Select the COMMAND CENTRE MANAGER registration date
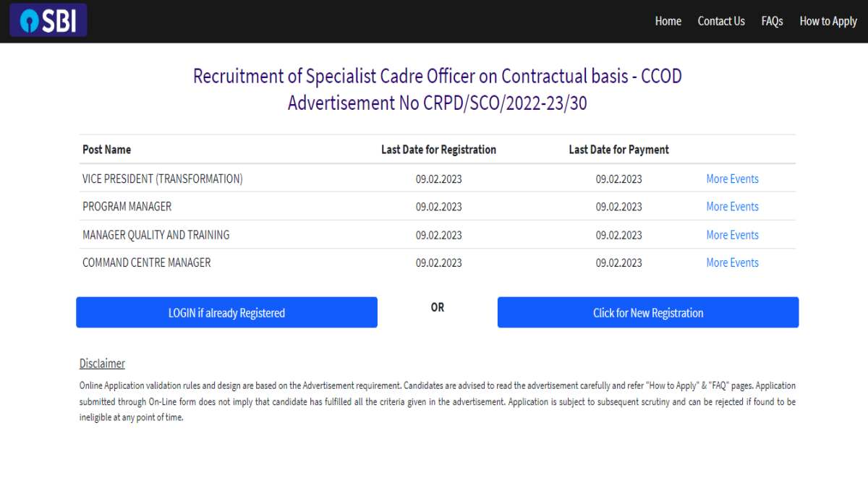Screen dimensions: 868x488 point(438,262)
